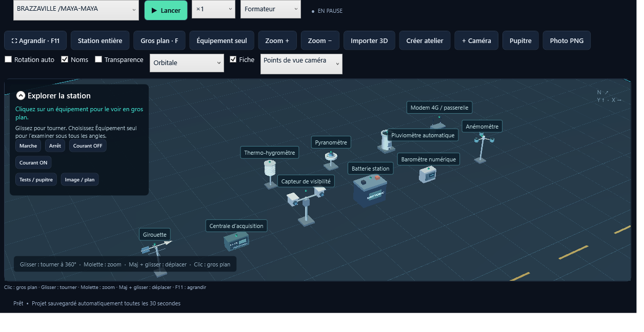
Task: Click the Marche button
Action: [28, 146]
